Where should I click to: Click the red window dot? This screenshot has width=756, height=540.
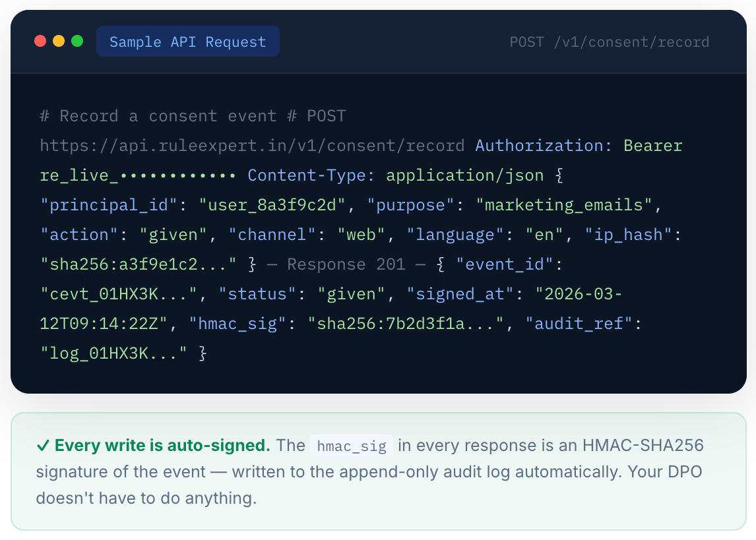[40, 42]
